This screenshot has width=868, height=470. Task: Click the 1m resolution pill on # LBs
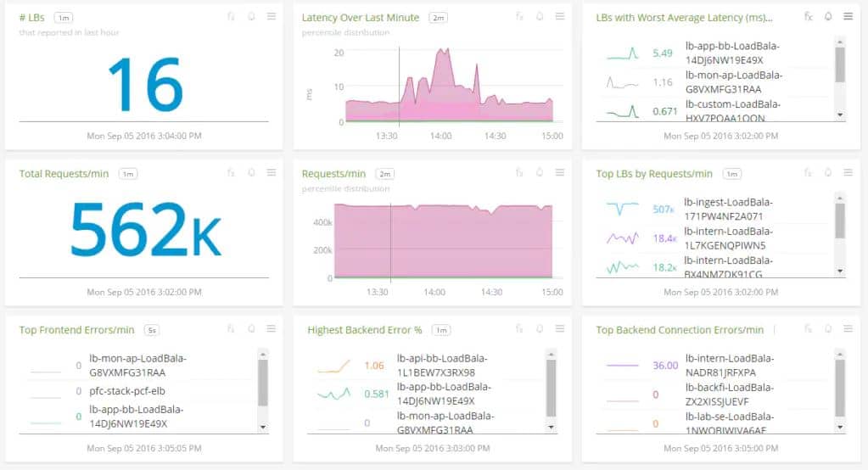[x=64, y=18]
